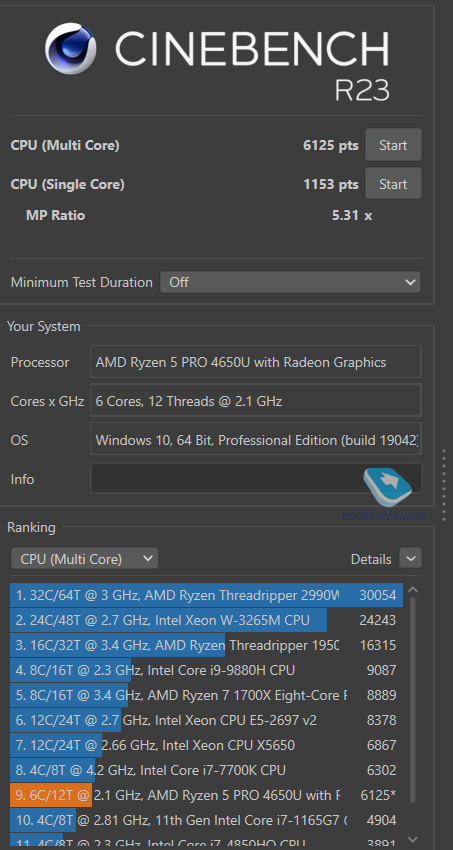Select the Intel Xeon CPU X5650 ranking row
The width and height of the screenshot is (453, 850).
point(206,745)
